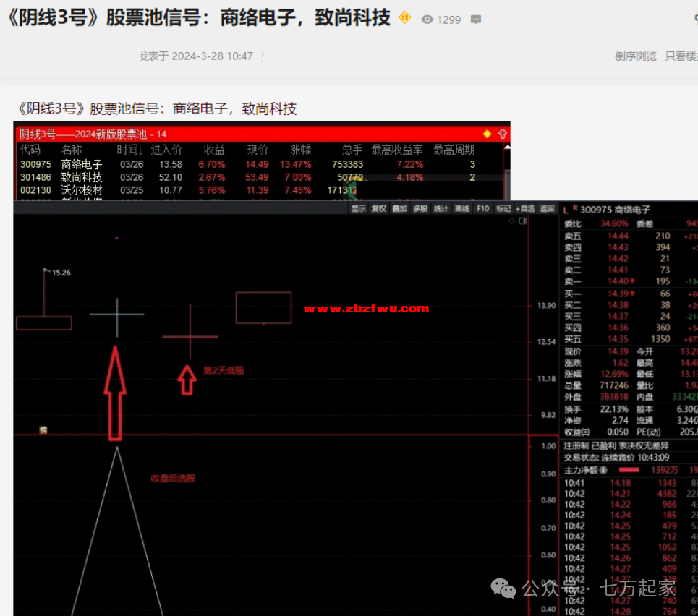
Task: Click the post date 发表于 2024-3-28 10:47
Action: [x=196, y=56]
